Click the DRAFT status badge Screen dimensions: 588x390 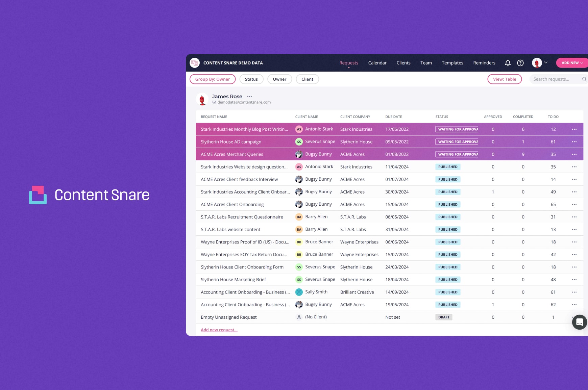(444, 317)
